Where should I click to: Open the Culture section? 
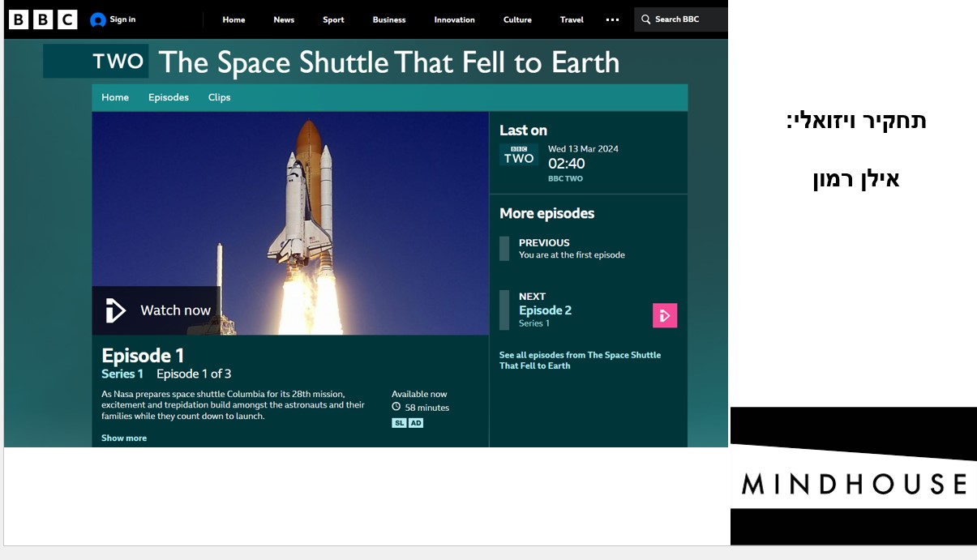517,19
